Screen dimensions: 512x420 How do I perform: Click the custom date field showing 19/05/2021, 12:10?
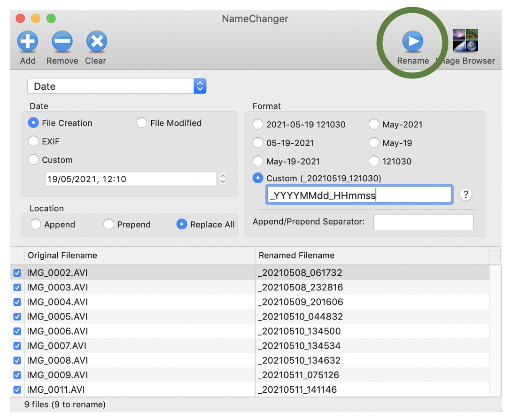[x=131, y=179]
